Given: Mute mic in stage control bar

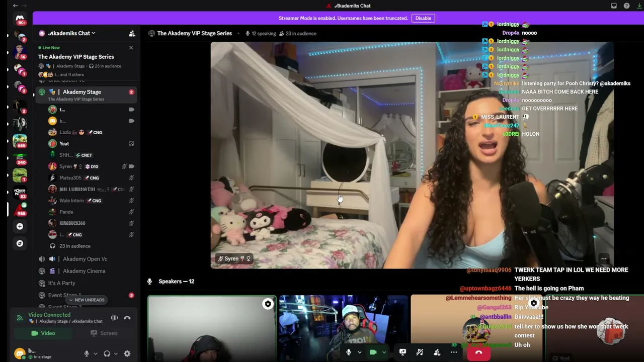Looking at the screenshot, I should [x=348, y=352].
